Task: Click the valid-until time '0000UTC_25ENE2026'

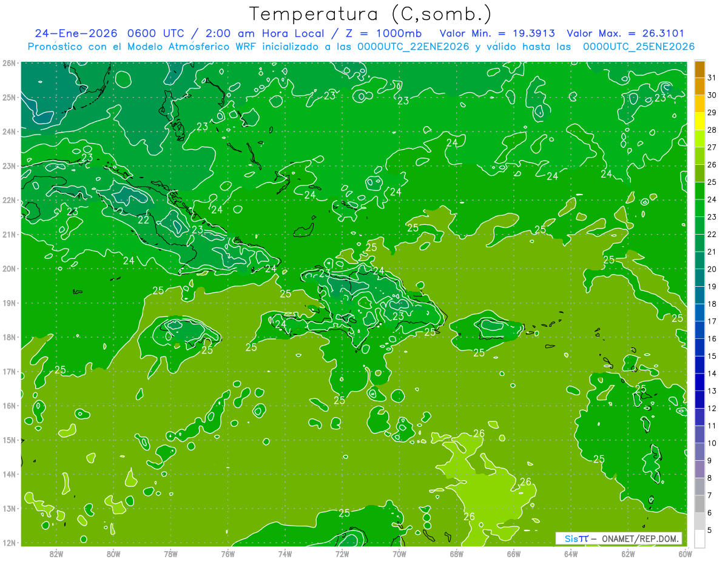Action: [x=638, y=47]
